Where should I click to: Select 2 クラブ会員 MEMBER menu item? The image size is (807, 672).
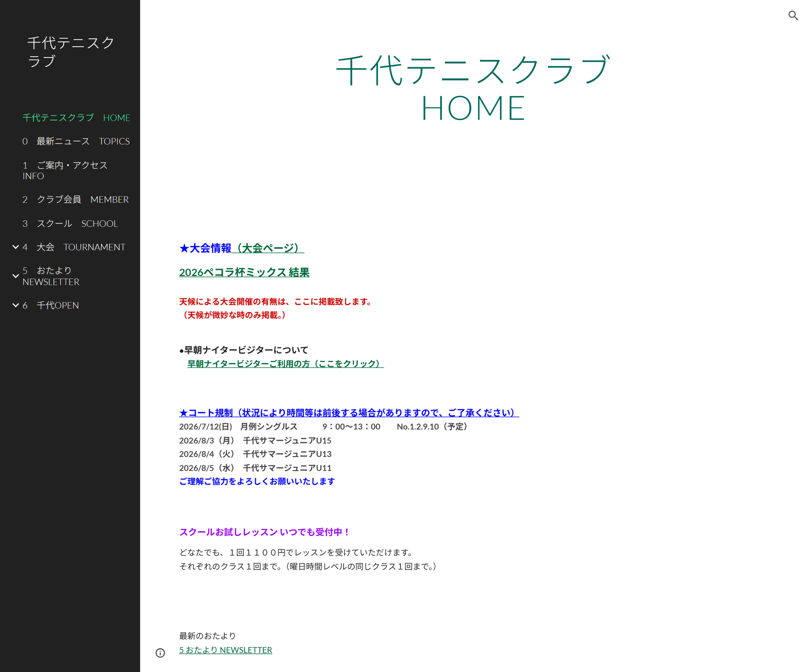75,200
